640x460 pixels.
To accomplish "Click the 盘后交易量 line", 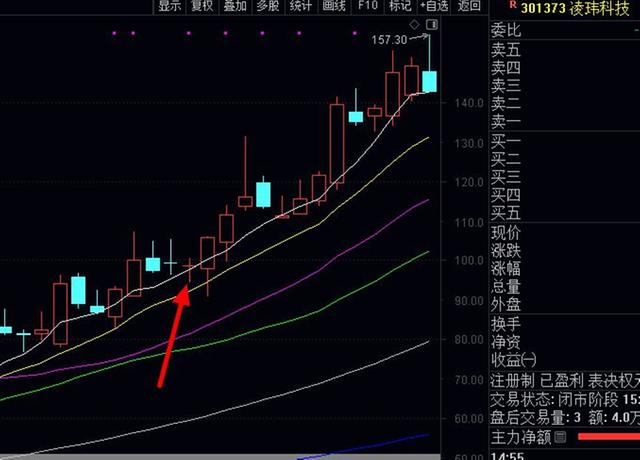I will point(565,418).
